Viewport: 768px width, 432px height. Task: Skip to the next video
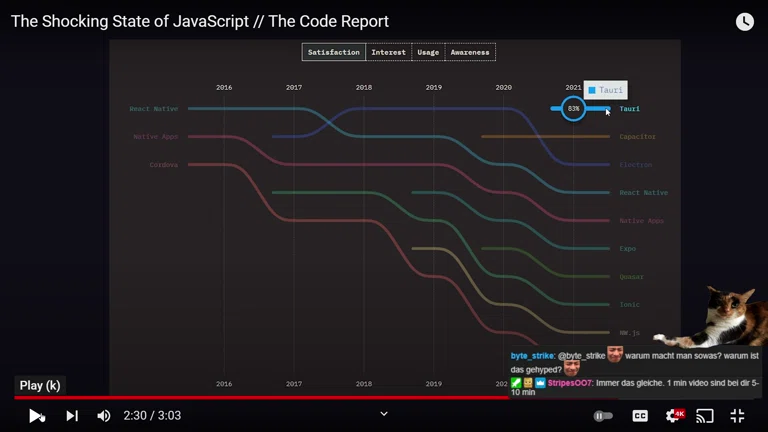click(x=72, y=416)
